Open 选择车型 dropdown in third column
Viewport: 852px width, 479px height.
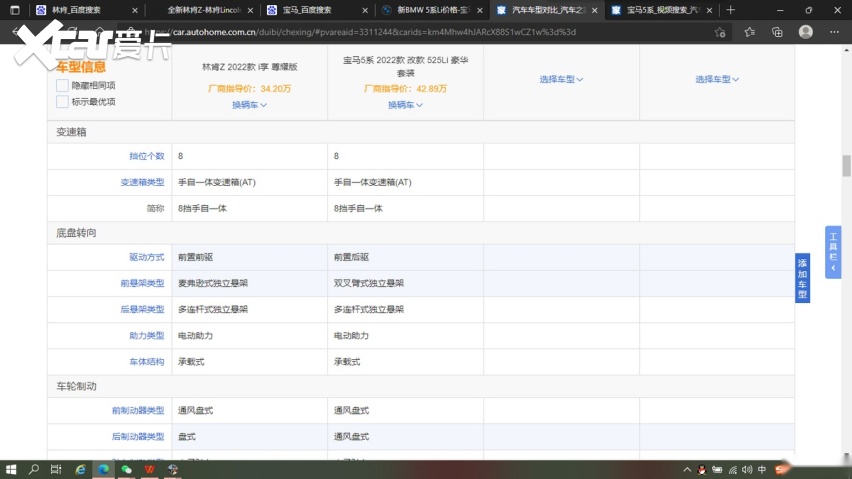[x=561, y=79]
